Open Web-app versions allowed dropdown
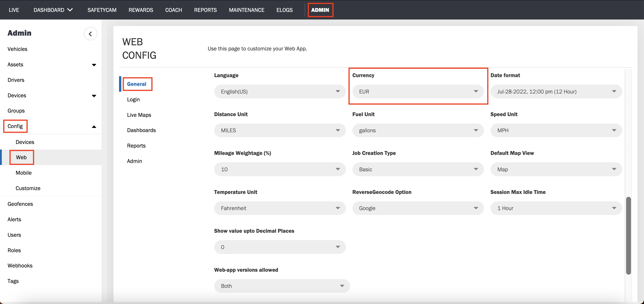The width and height of the screenshot is (644, 304). [x=282, y=286]
